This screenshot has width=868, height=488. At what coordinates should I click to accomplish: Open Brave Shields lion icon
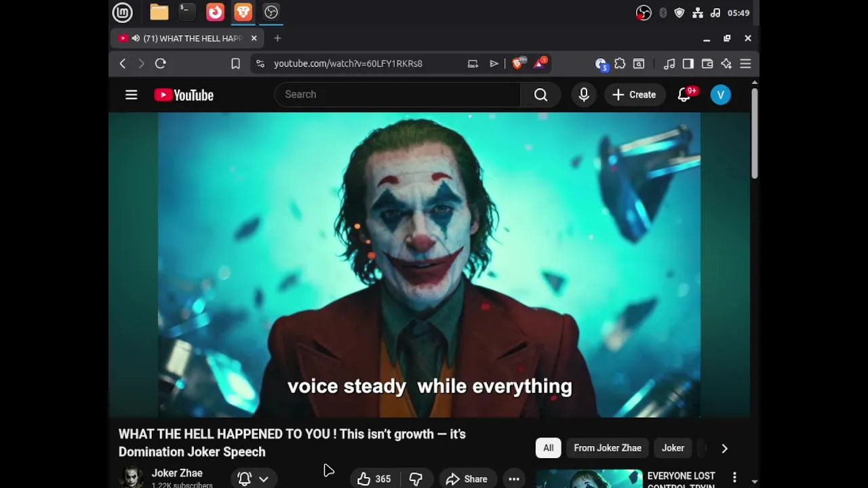518,63
